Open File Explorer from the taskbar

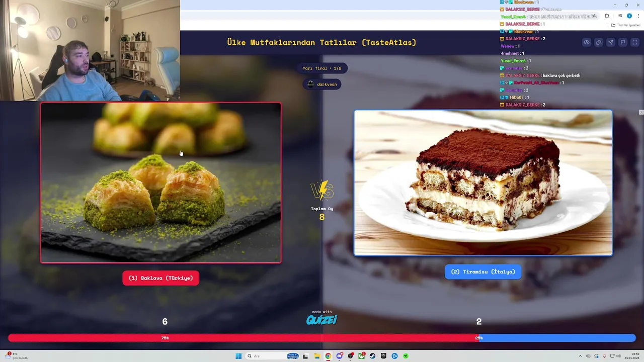pos(317,356)
